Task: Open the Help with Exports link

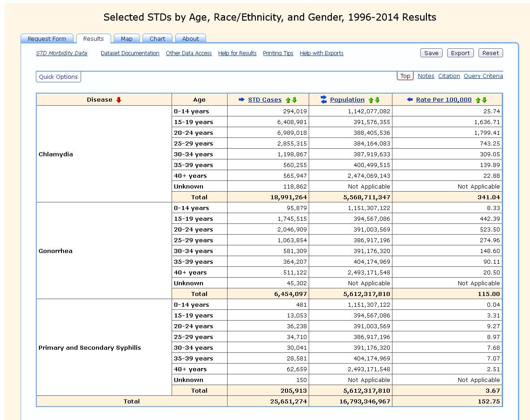Action: [x=321, y=53]
